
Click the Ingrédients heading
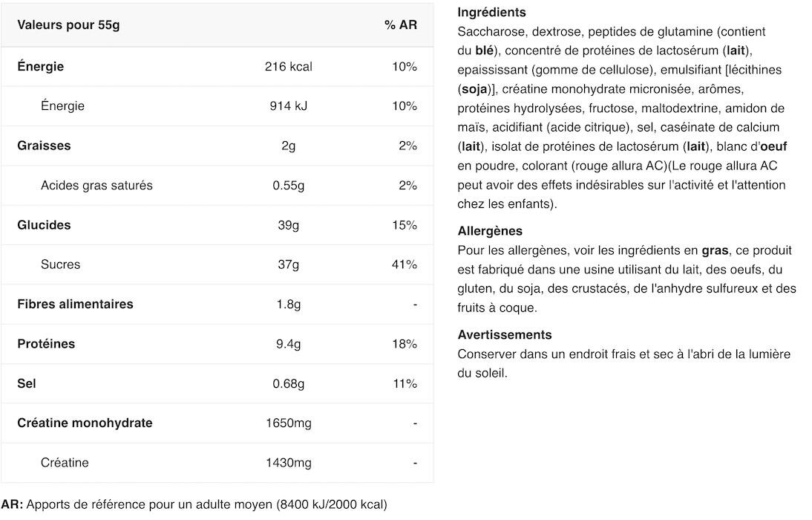(491, 12)
